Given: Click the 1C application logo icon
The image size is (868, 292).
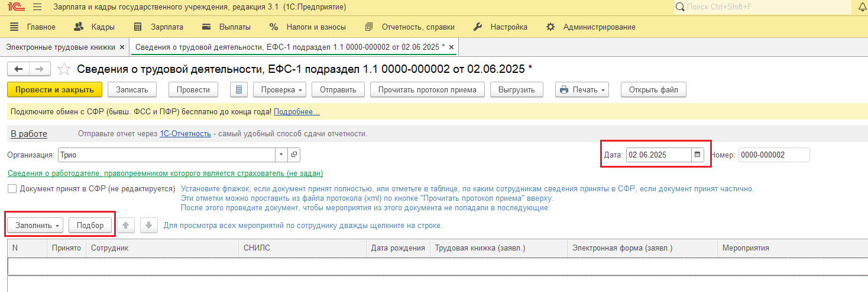Looking at the screenshot, I should [15, 7].
